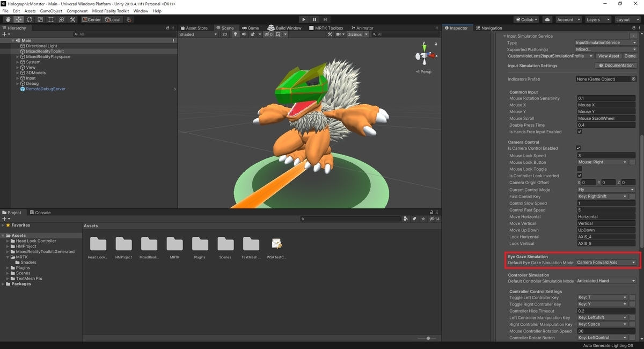Pause the editor playback
Screen dimensions: 644x349
pos(314,19)
